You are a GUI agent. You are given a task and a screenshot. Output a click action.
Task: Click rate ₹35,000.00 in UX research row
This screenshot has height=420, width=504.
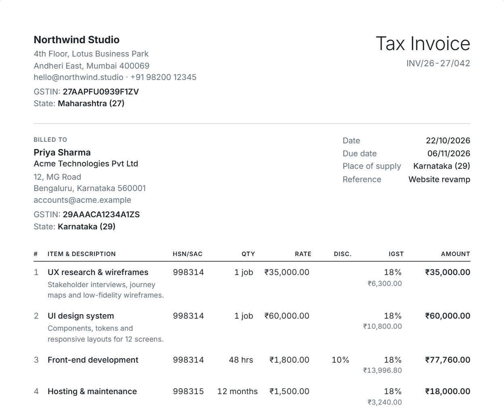[x=287, y=272]
